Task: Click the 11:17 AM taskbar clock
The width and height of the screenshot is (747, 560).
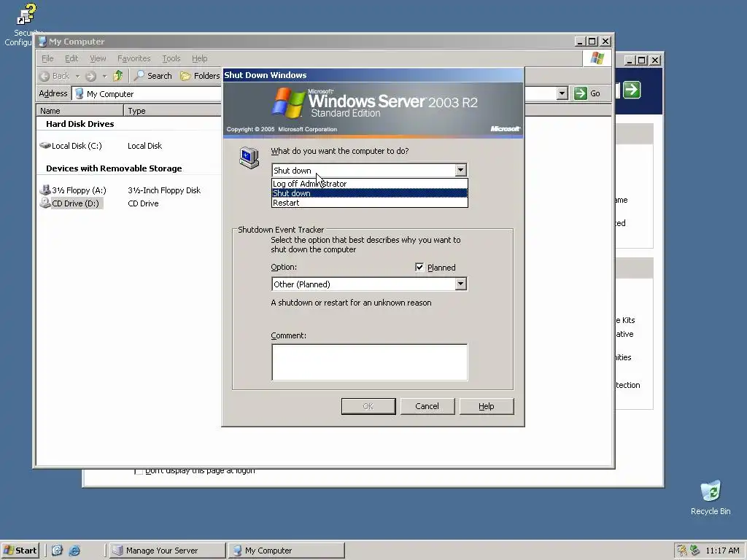Action: click(x=722, y=551)
